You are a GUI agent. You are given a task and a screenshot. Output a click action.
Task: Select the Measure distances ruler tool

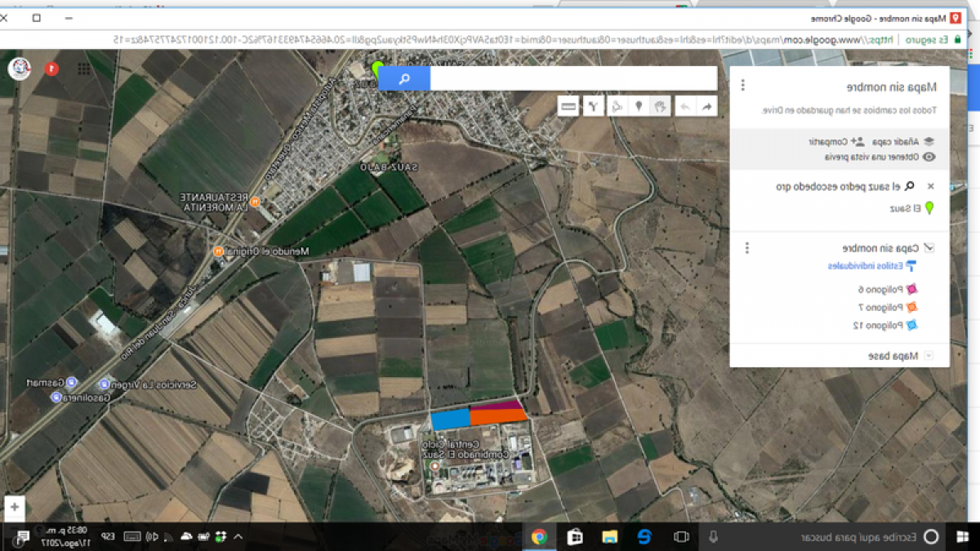tap(568, 106)
